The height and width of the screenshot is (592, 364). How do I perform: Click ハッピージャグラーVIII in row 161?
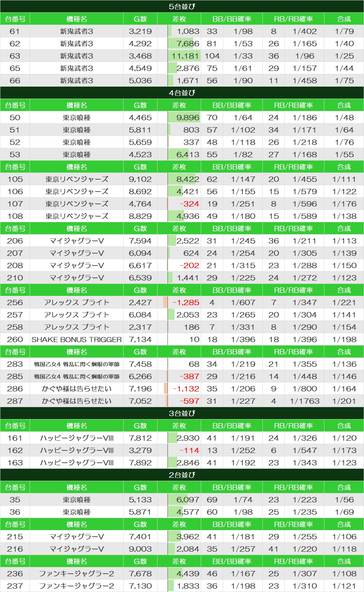77,438
